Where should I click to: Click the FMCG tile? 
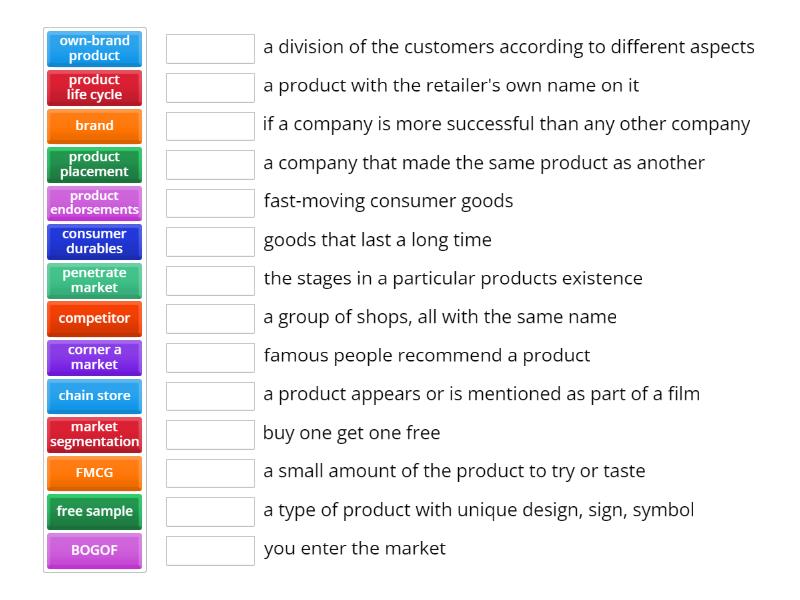(94, 473)
